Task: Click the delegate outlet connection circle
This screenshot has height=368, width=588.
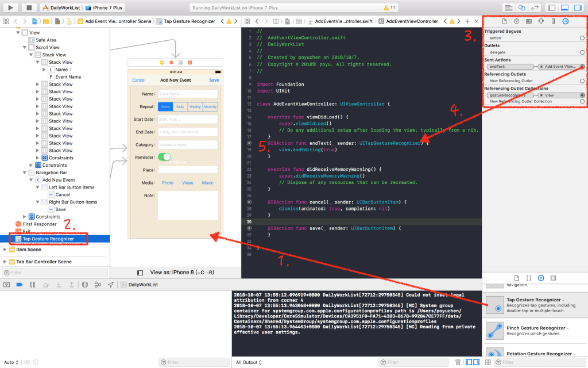Action: [x=582, y=52]
